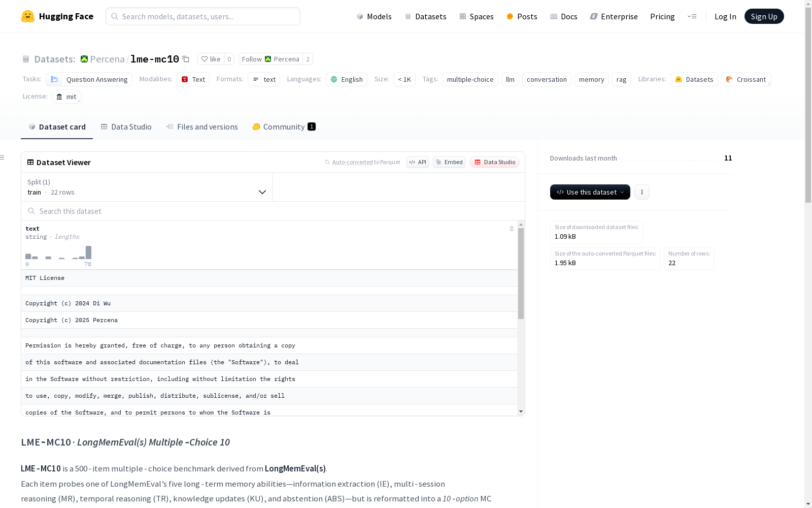
Task: Click the table of contents icon at left edge
Action: pos(2,157)
